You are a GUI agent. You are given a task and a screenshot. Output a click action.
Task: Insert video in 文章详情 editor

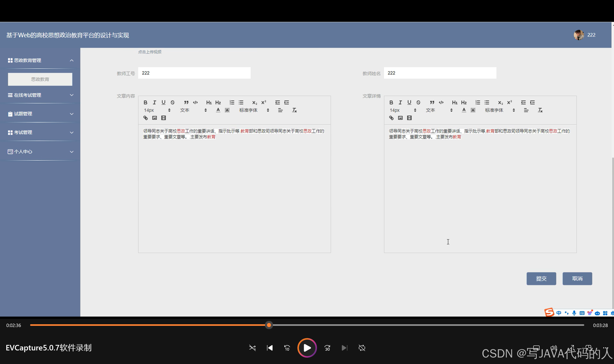409,118
